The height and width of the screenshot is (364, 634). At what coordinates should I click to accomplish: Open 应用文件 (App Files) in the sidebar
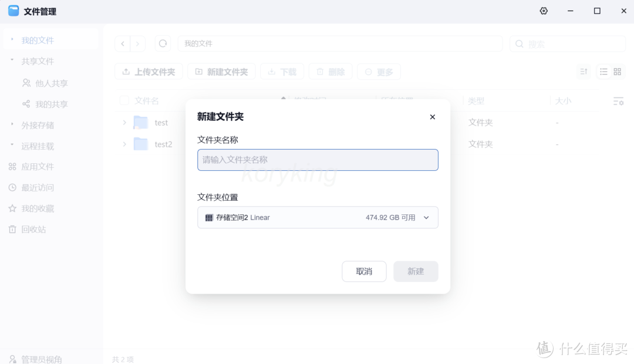click(x=36, y=166)
